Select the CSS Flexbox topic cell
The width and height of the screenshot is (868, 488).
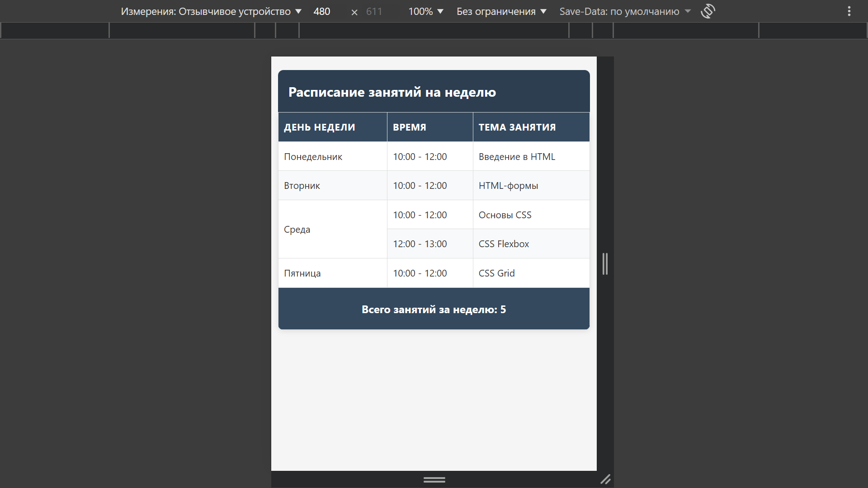(504, 244)
